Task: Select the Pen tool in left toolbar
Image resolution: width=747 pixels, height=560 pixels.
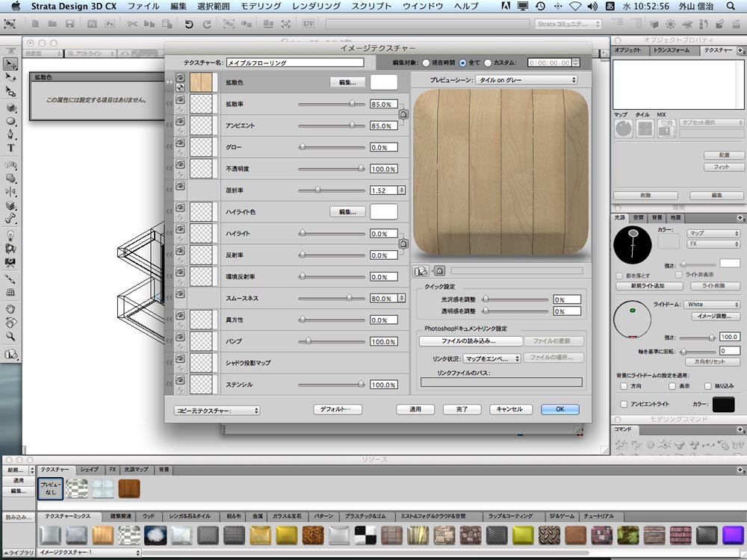Action: (10, 134)
